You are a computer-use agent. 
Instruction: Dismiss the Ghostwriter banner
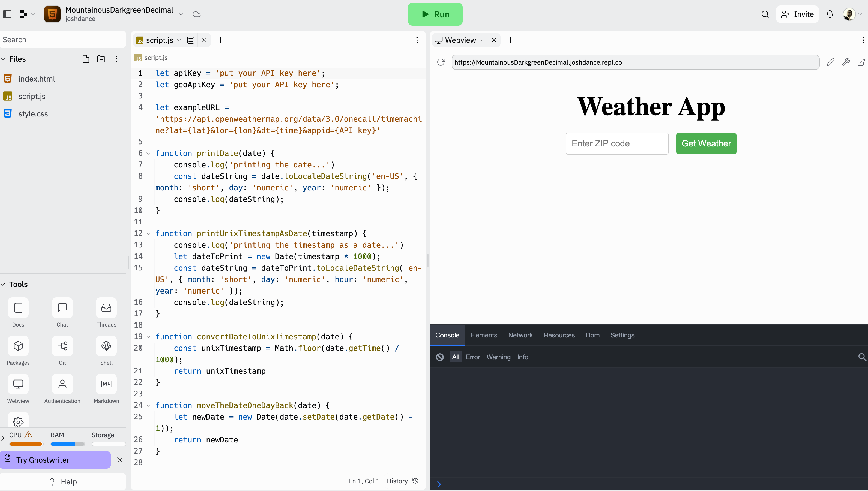[x=120, y=460]
